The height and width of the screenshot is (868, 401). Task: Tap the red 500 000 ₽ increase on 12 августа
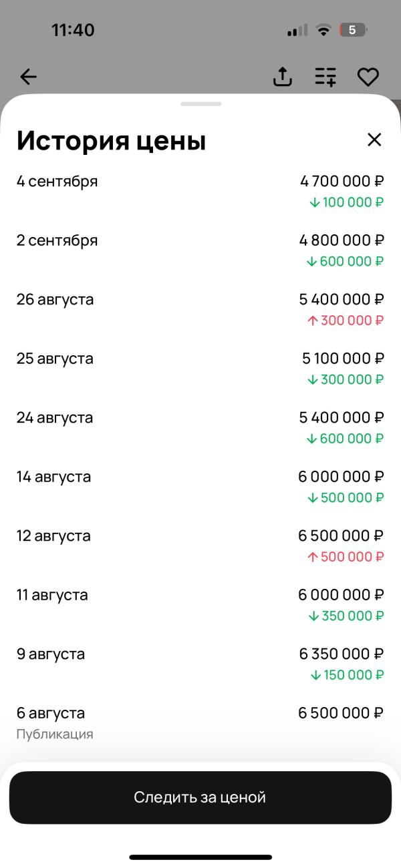[x=346, y=557]
